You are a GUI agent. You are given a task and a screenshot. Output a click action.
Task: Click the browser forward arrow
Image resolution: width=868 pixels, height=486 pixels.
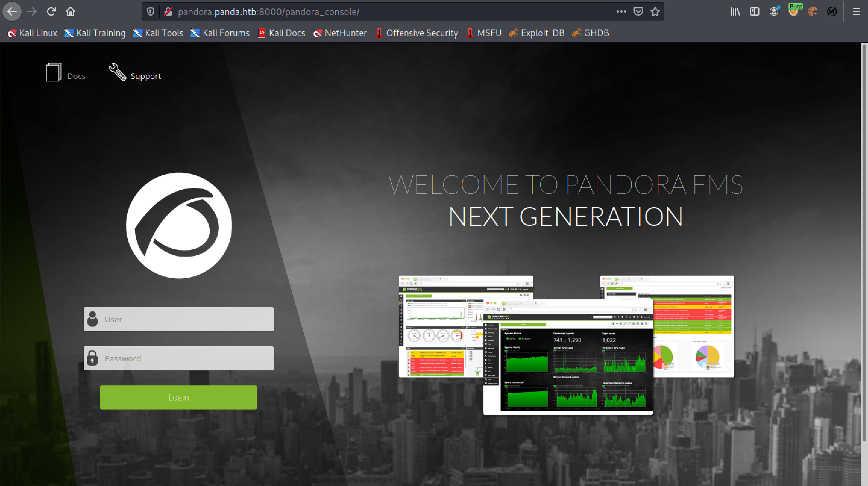32,12
